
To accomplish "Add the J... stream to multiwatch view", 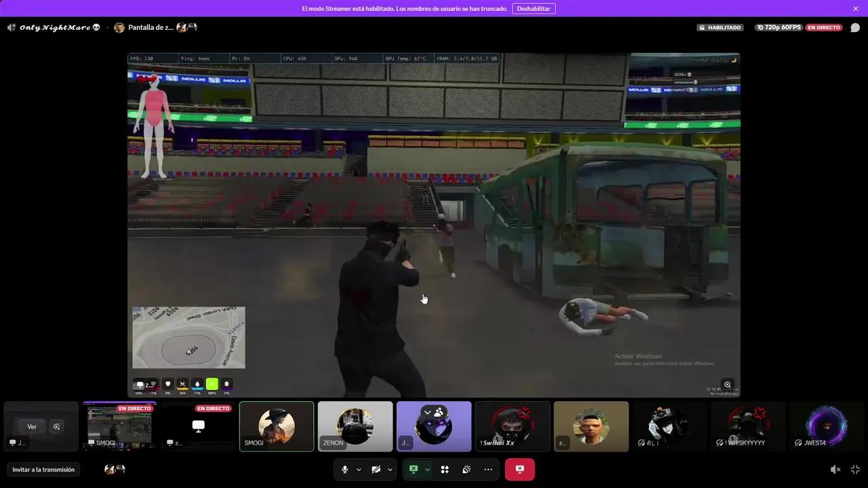I will pyautogui.click(x=57, y=427).
